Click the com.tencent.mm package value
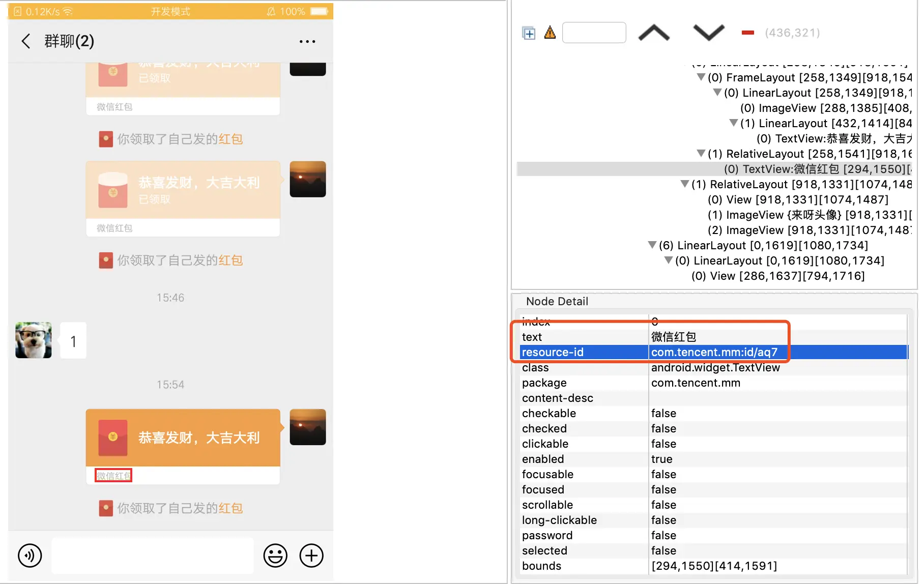924x584 pixels. click(696, 383)
